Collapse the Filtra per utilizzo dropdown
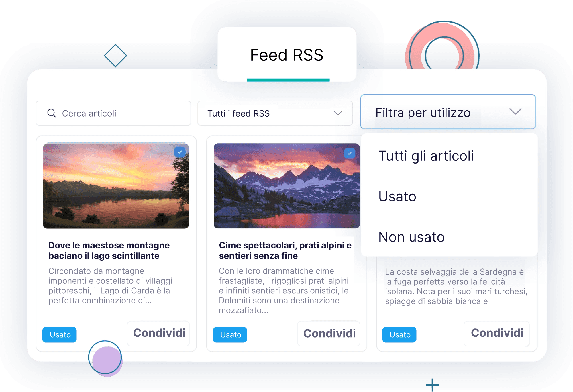 pos(448,112)
